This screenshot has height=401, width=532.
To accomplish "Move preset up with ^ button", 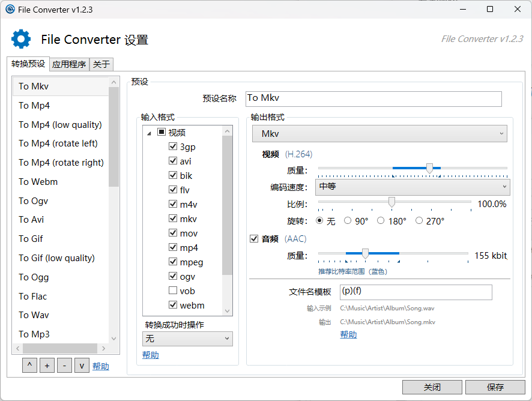I will tap(30, 366).
